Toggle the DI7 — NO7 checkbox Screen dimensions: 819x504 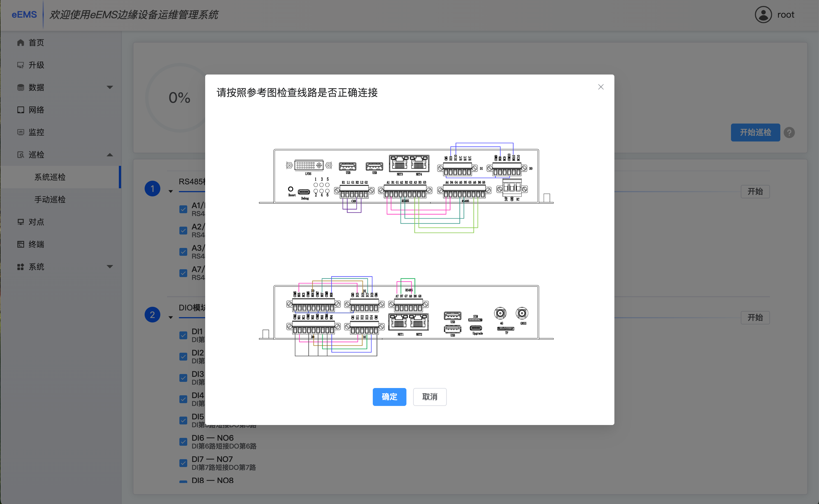[183, 463]
